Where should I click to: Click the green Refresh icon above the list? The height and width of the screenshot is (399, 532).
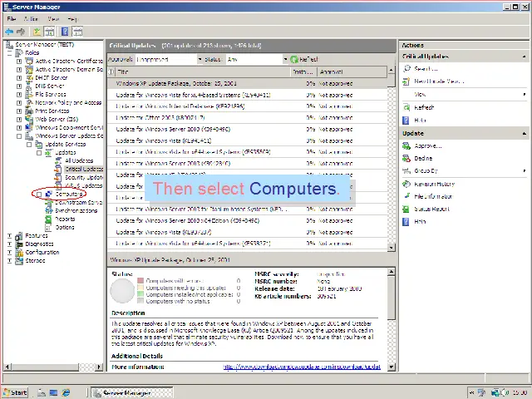(x=294, y=60)
